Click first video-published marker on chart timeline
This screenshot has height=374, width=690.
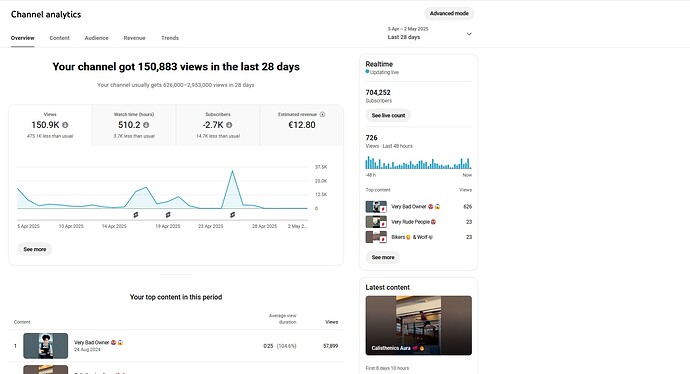click(136, 215)
